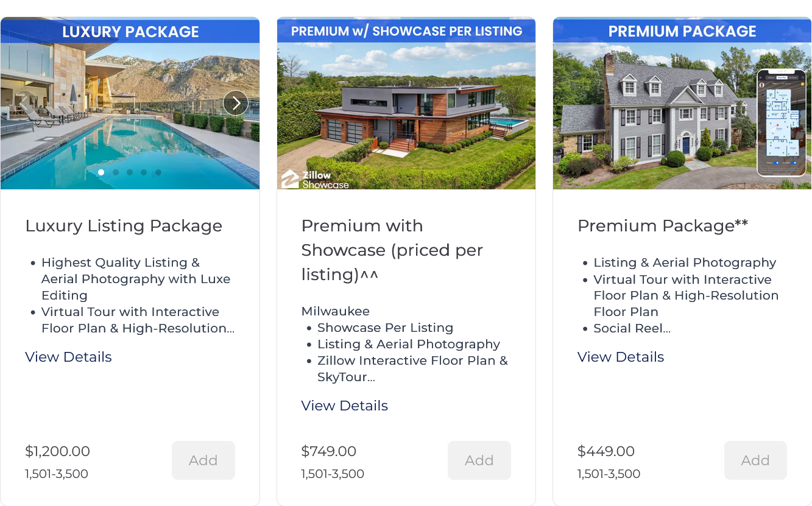Expand View Details for Premium with Showcase

(344, 406)
